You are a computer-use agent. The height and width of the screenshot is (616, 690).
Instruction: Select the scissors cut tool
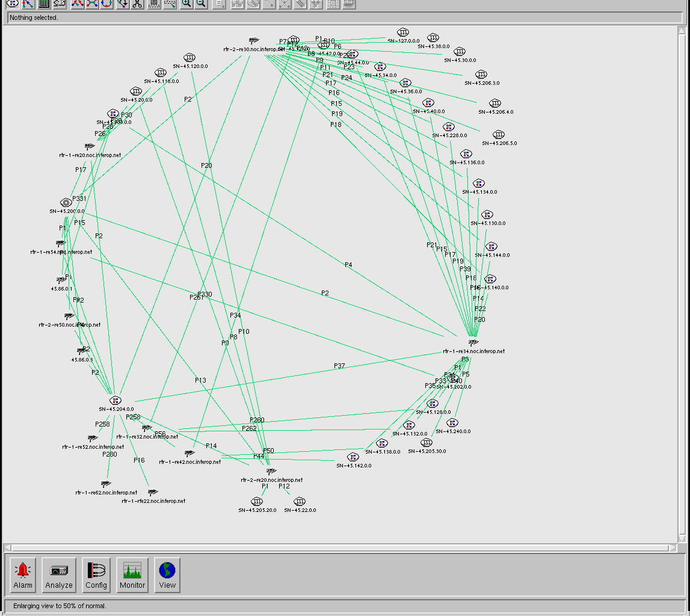click(x=138, y=4)
